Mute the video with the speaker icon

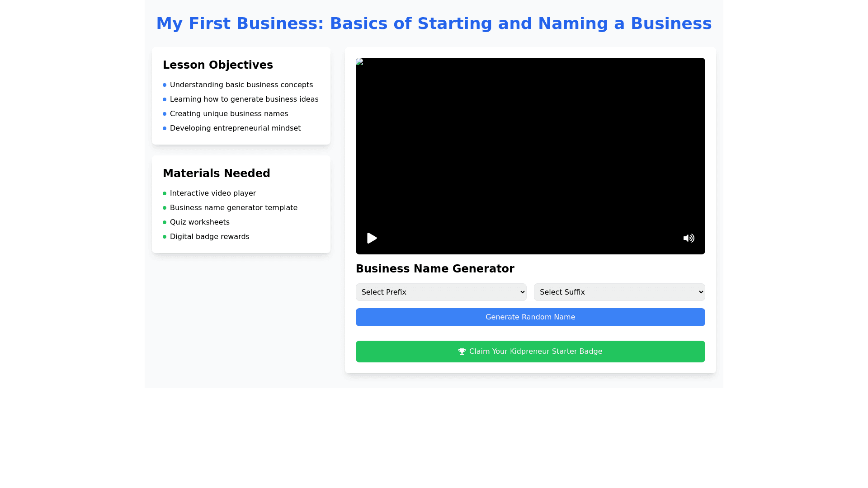pos(689,238)
